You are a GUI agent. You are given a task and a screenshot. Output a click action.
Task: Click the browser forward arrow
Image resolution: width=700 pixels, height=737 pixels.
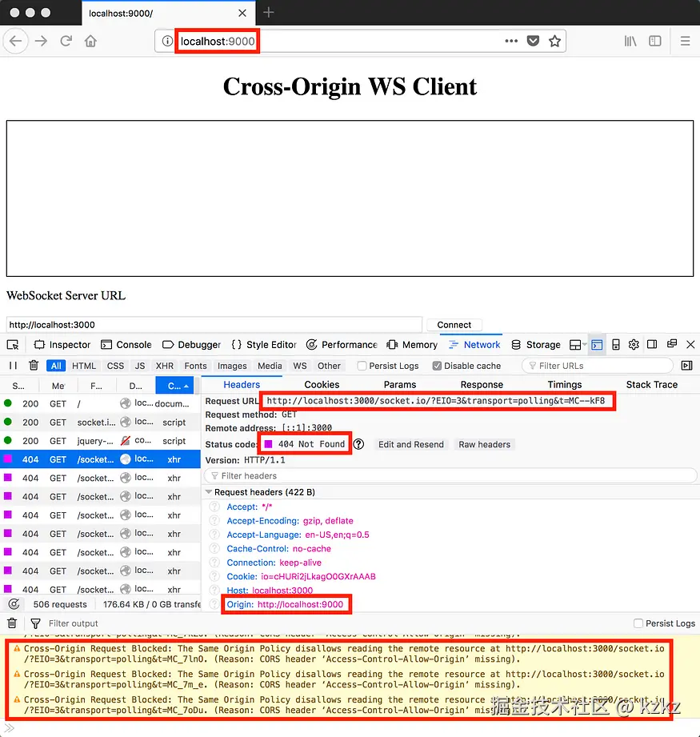[42, 41]
